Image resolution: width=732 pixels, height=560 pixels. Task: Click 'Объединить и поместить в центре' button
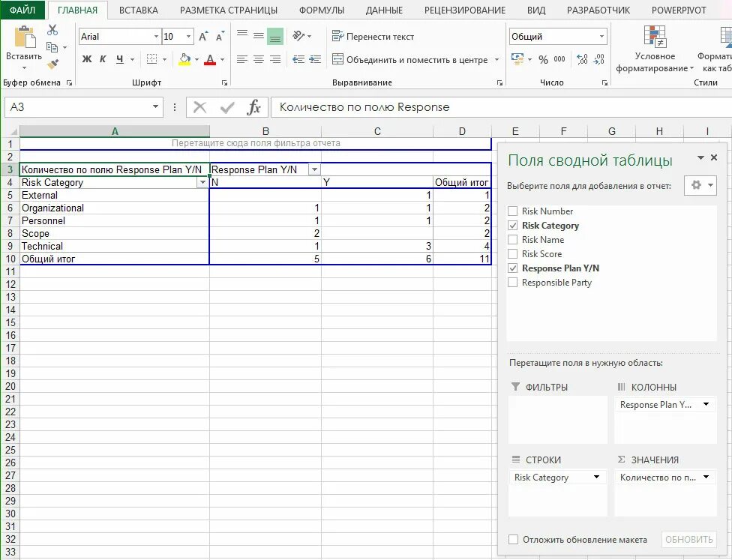coord(410,59)
